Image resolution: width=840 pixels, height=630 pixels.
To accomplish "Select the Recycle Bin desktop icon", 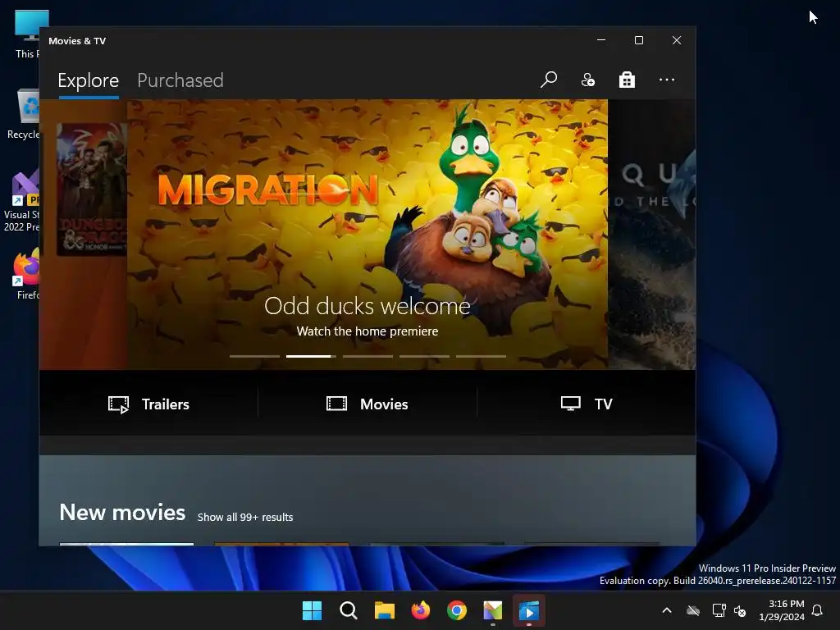I will [24, 114].
